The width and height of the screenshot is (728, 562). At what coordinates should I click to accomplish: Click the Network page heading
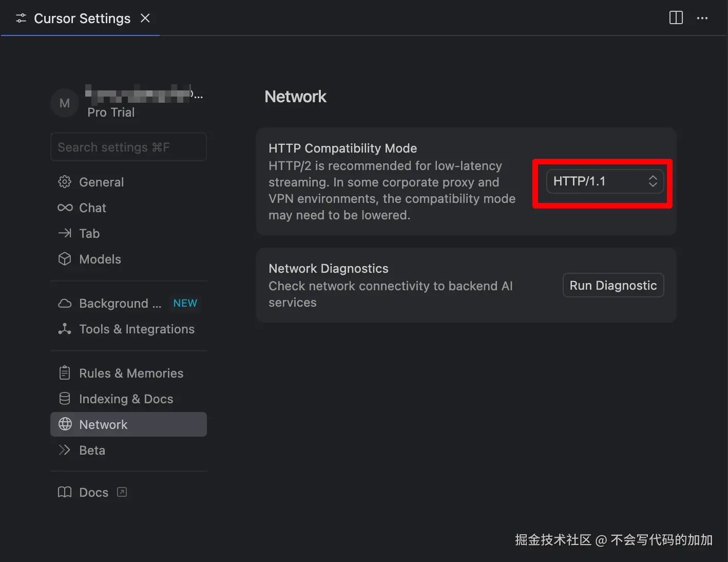[x=295, y=97]
